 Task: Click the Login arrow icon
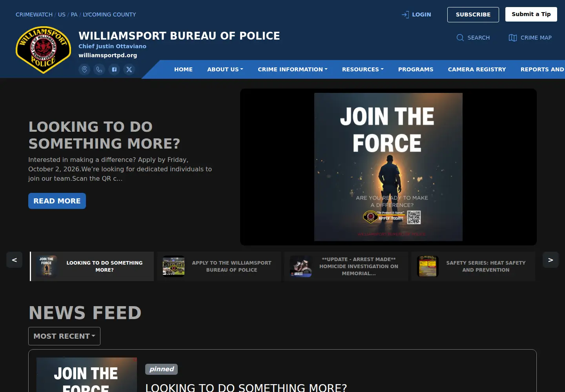[405, 15]
